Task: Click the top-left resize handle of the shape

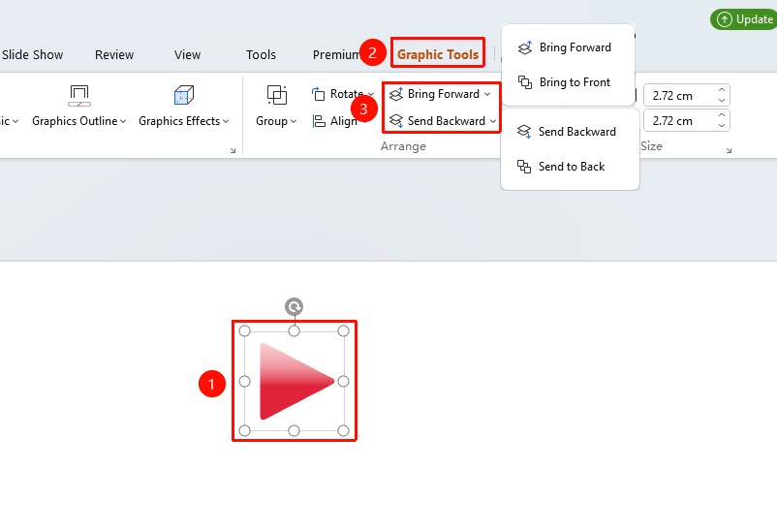Action: click(x=245, y=331)
